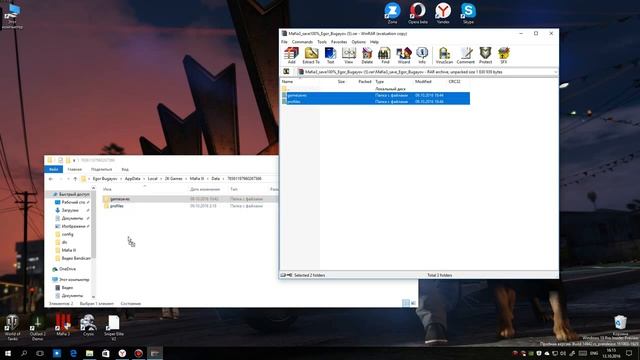Viewport: 640px width, 360px height.
Task: Open the Yandex desktop shortcut
Action: click(443, 13)
